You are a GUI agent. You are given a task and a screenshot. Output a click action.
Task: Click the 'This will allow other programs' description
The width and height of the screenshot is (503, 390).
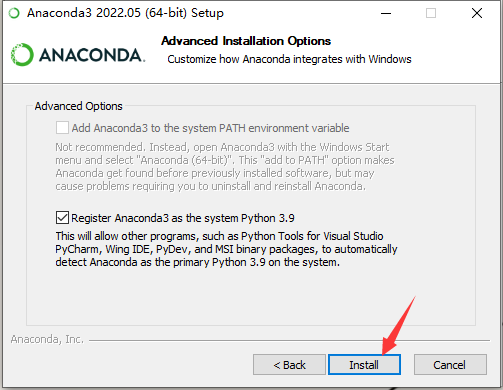[226, 249]
